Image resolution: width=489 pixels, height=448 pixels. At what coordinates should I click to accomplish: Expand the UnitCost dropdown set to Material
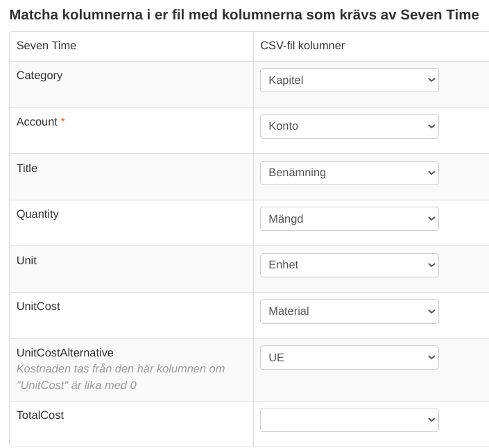click(x=349, y=311)
